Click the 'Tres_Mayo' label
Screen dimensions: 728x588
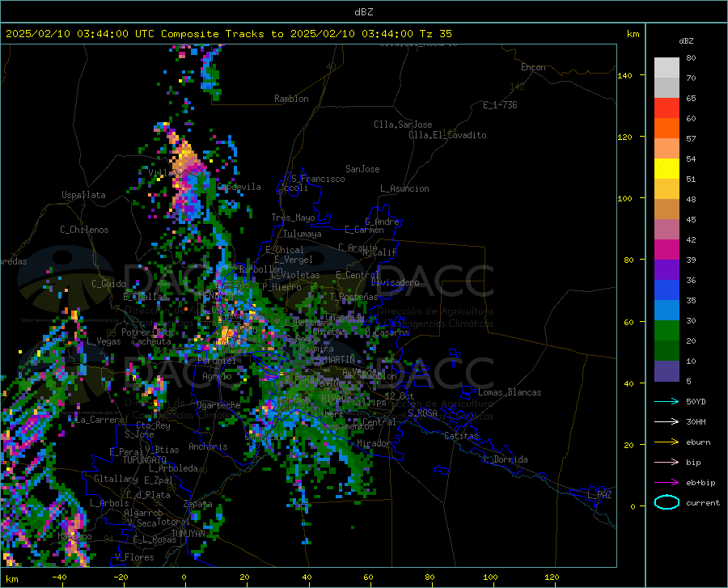tap(293, 218)
